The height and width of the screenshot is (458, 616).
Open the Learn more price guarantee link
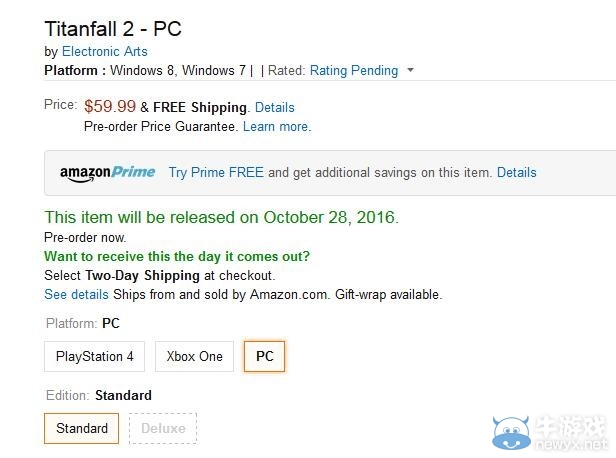tap(277, 127)
